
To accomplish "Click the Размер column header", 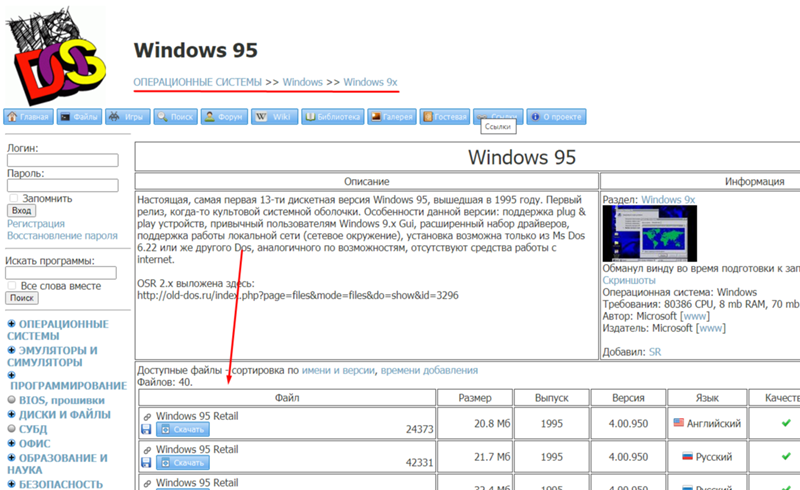I will (x=475, y=398).
